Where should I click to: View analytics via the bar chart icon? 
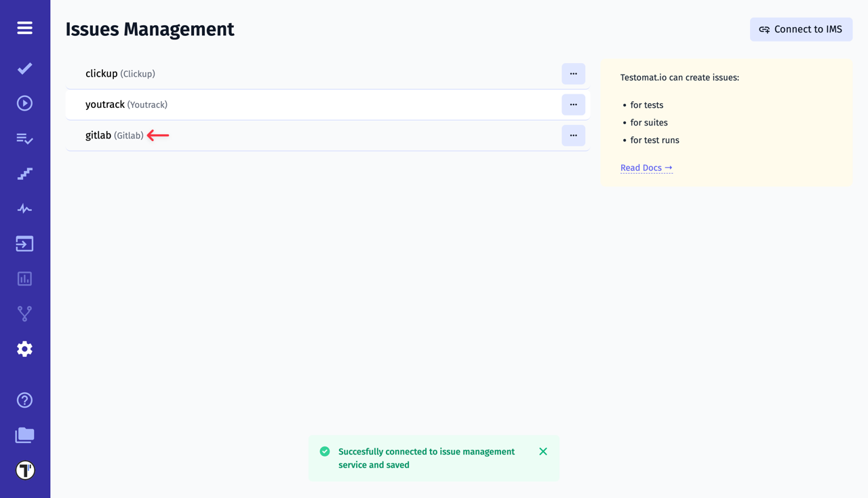(24, 278)
